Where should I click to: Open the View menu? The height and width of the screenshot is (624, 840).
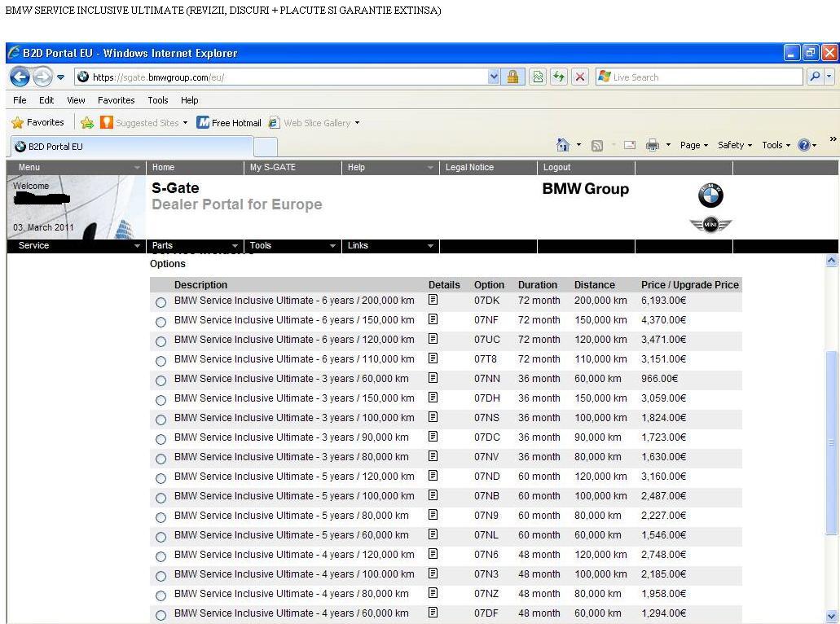click(76, 100)
